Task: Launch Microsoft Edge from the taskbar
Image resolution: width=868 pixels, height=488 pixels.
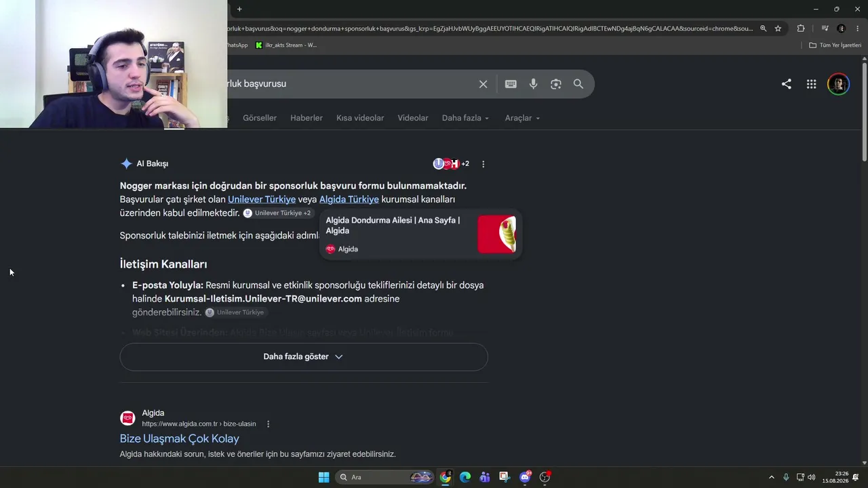Action: (x=465, y=477)
